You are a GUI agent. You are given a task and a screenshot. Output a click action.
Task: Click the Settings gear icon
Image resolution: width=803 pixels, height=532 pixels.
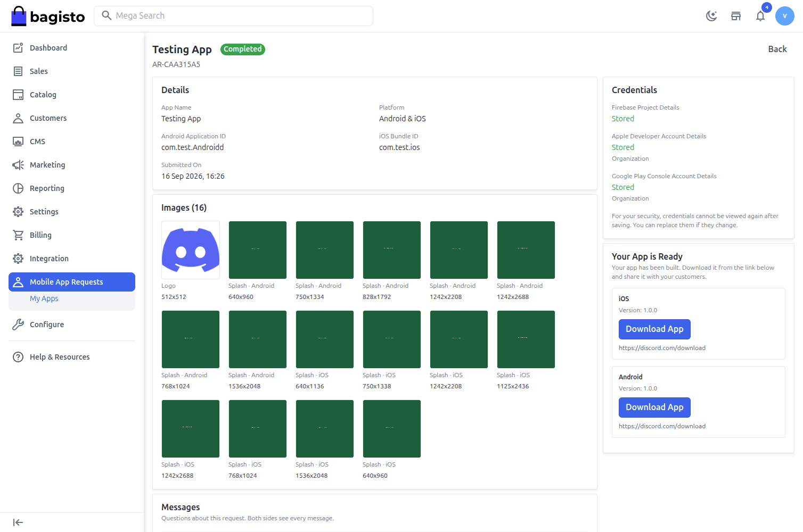[x=18, y=212]
